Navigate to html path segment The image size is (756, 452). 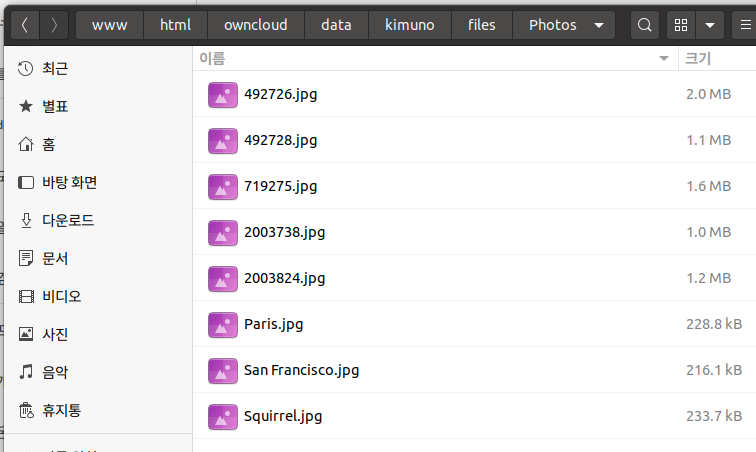click(176, 25)
